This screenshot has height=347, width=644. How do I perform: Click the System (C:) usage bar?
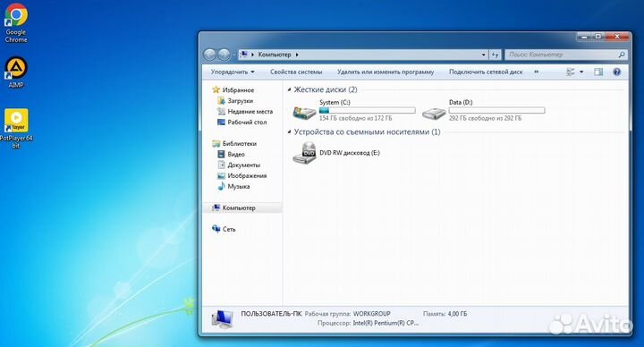click(368, 111)
